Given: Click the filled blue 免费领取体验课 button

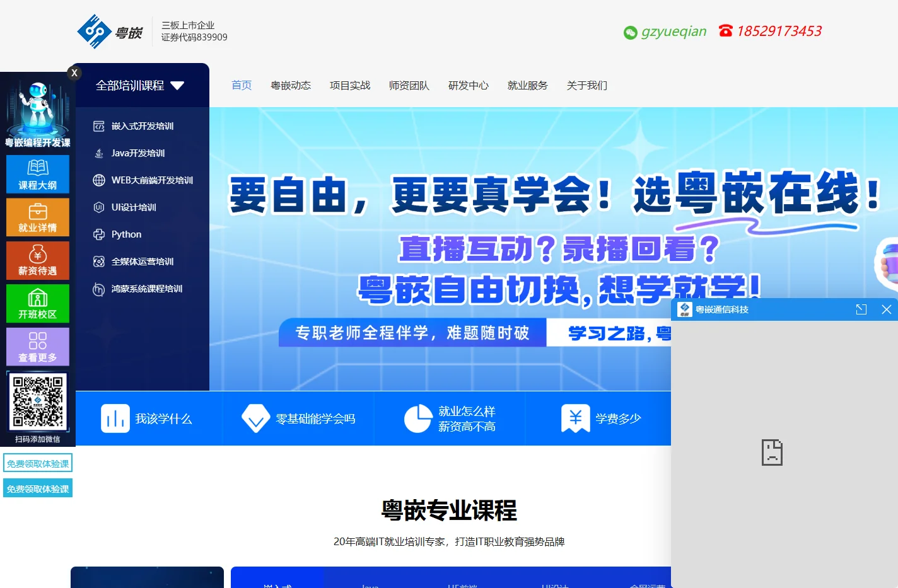Looking at the screenshot, I should click(38, 488).
